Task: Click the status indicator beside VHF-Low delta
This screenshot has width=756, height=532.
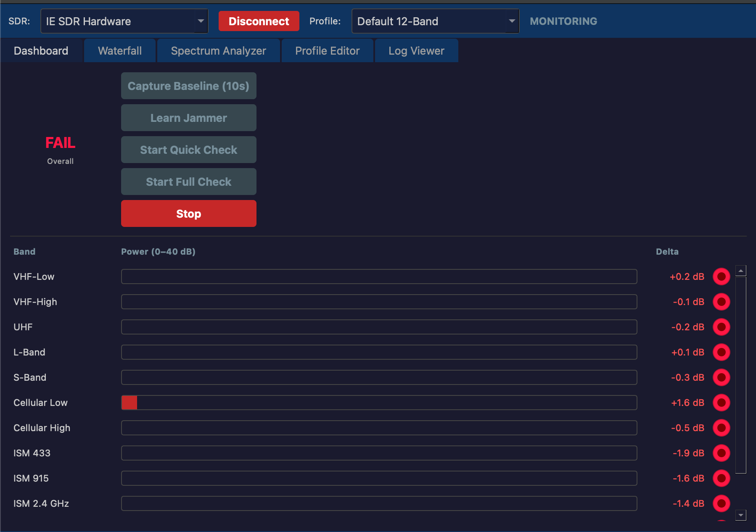Action: coord(722,277)
